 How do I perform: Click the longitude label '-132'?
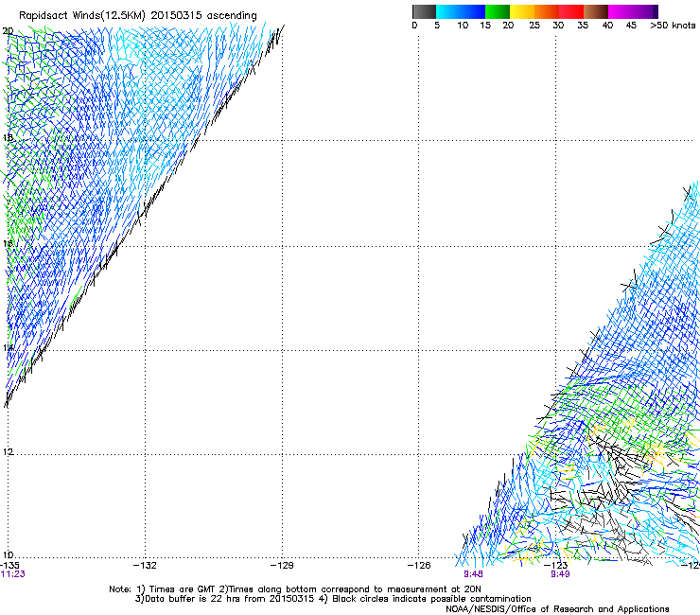click(145, 566)
